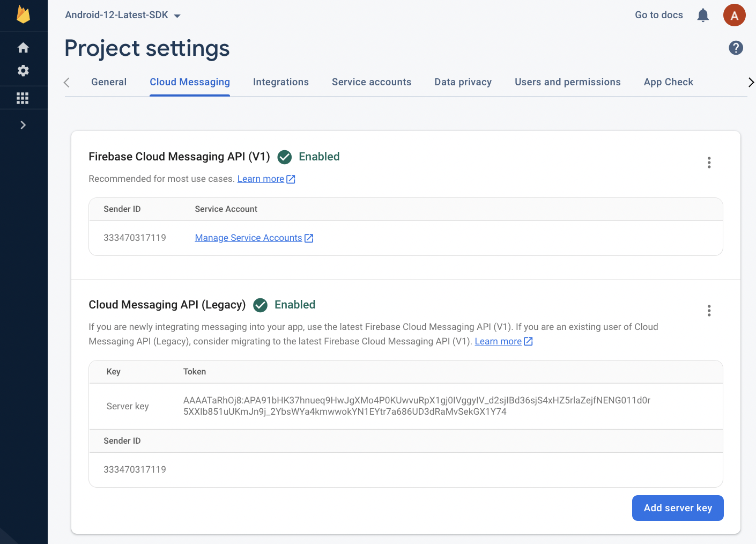Open Firebase Cloud Messaging API (V1) options menu

click(709, 163)
